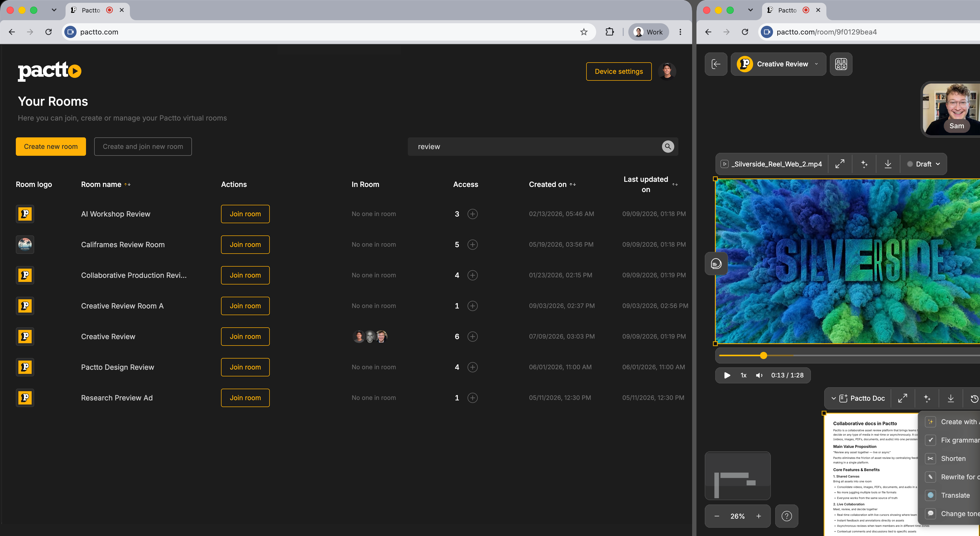Join the AI Workshop Review room
Viewport: 980px width, 536px height.
coord(245,214)
